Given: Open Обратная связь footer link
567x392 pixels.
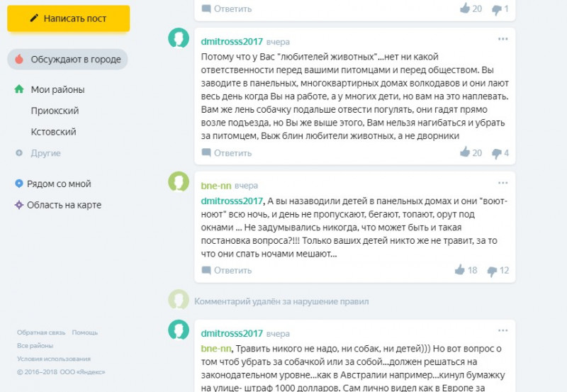Looking at the screenshot, I should click(41, 332).
